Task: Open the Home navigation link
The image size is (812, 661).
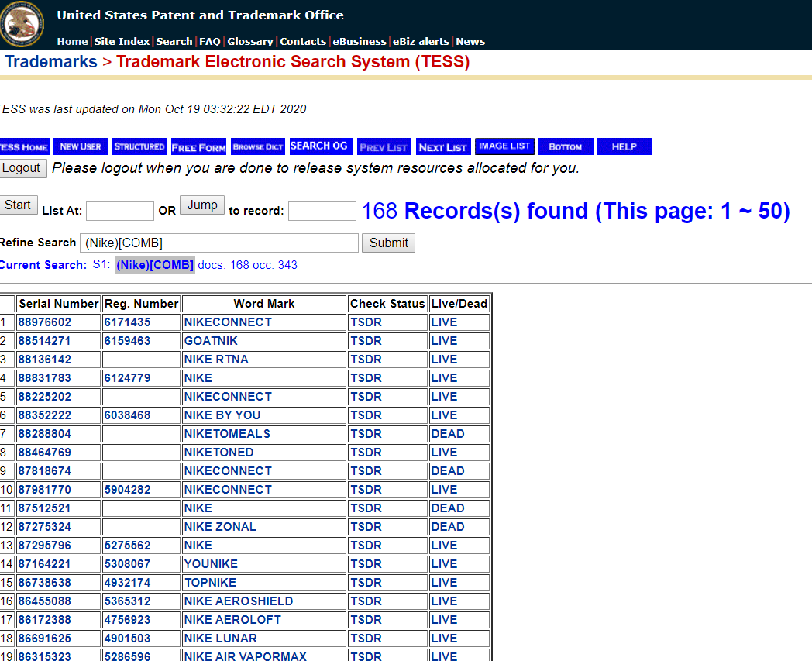Action: click(x=73, y=41)
